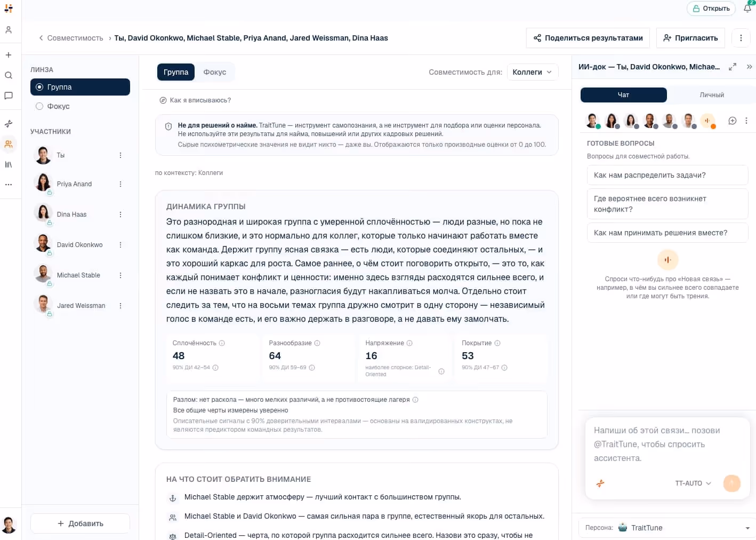
Task: Click the Открыть button
Action: pyautogui.click(x=711, y=8)
